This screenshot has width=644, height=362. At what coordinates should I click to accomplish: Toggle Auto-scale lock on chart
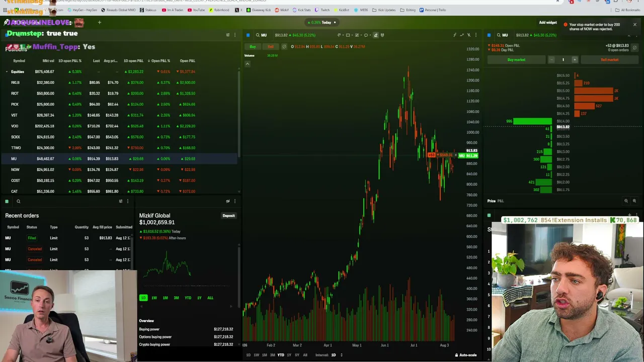(466, 355)
